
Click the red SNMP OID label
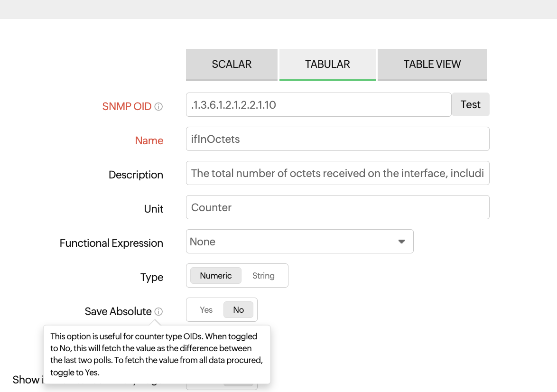click(127, 106)
